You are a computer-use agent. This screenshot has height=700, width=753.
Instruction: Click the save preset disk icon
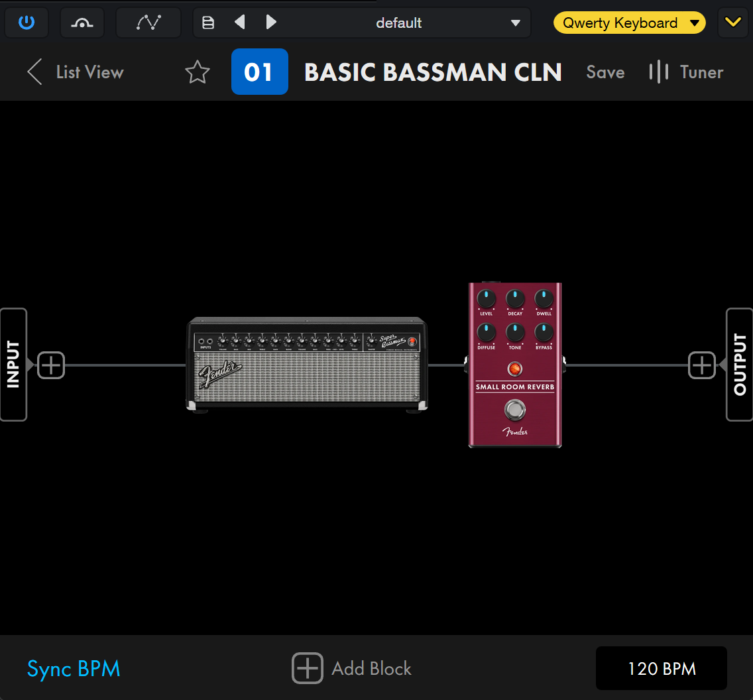(x=208, y=23)
